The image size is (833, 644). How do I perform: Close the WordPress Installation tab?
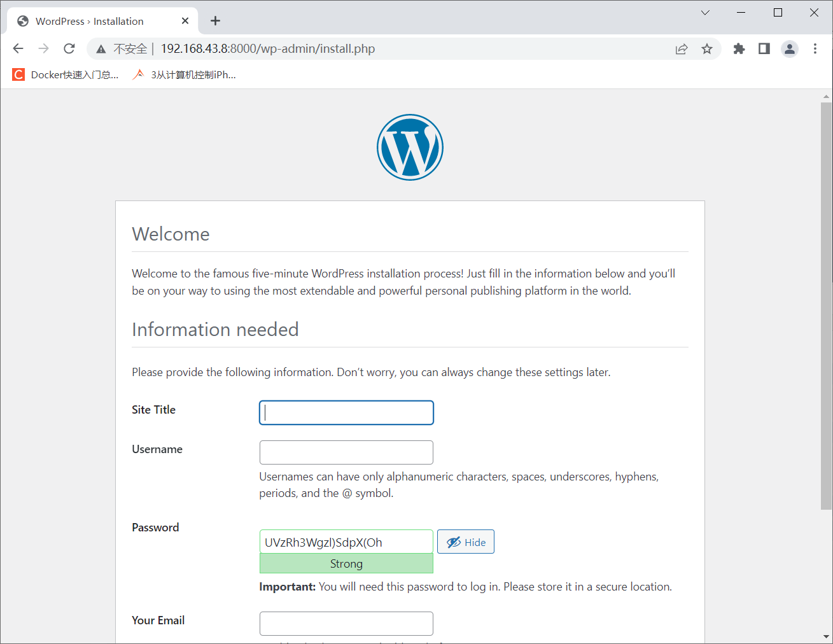click(x=185, y=21)
